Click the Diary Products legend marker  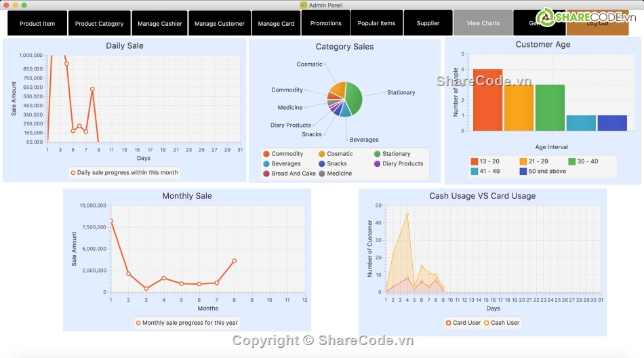tap(378, 163)
